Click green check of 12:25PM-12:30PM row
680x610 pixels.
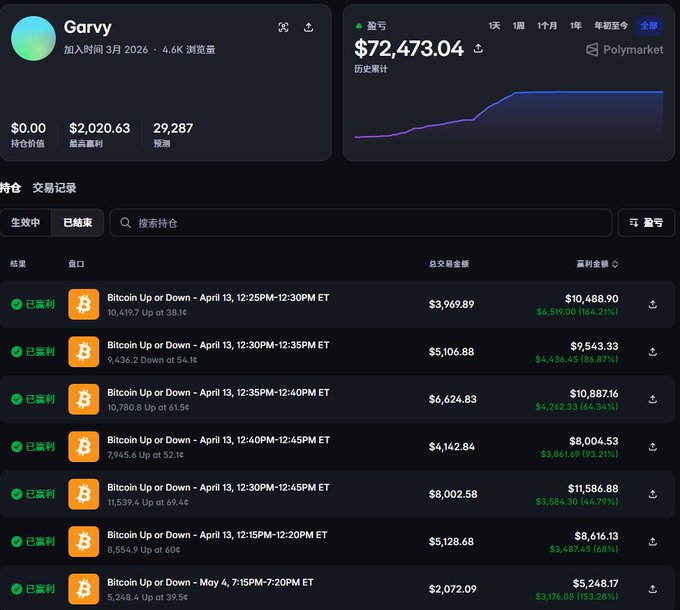[16, 304]
